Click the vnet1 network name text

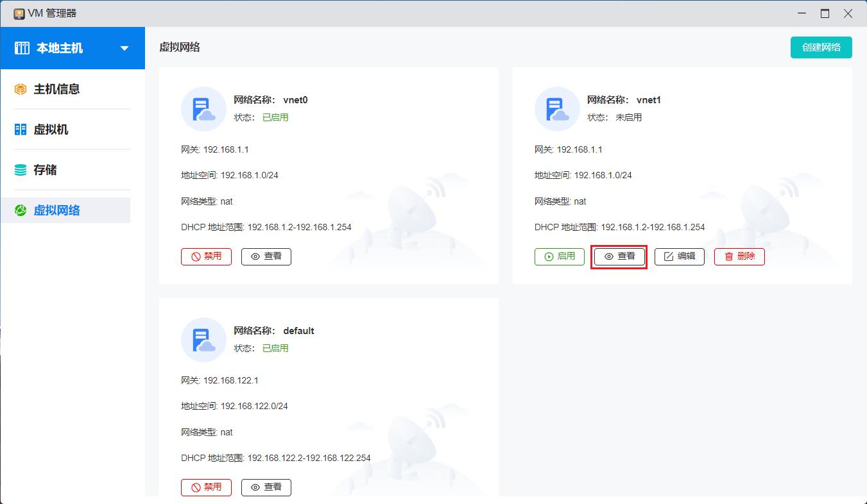tap(649, 100)
